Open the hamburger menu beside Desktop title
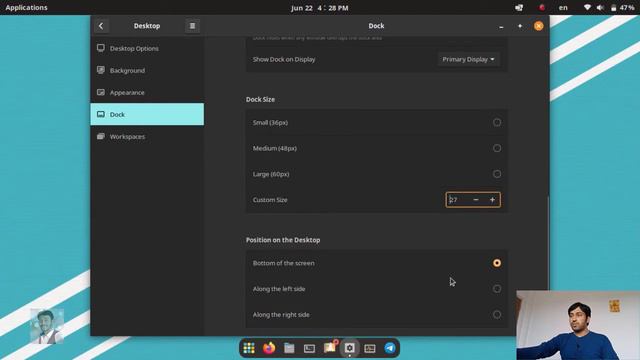 (x=192, y=26)
